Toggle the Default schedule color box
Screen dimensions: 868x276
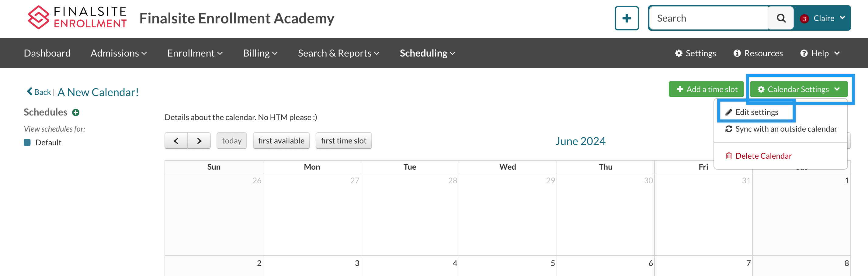click(27, 142)
